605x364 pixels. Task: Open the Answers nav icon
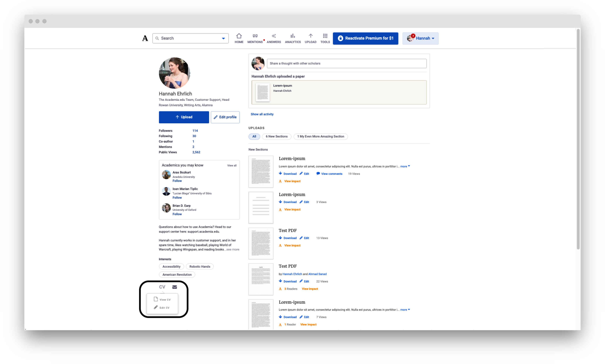tap(273, 36)
